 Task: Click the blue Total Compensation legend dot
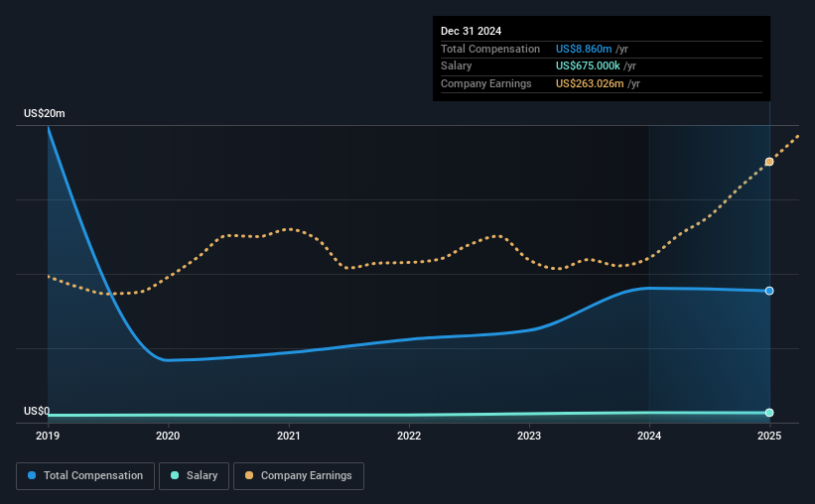(32, 475)
